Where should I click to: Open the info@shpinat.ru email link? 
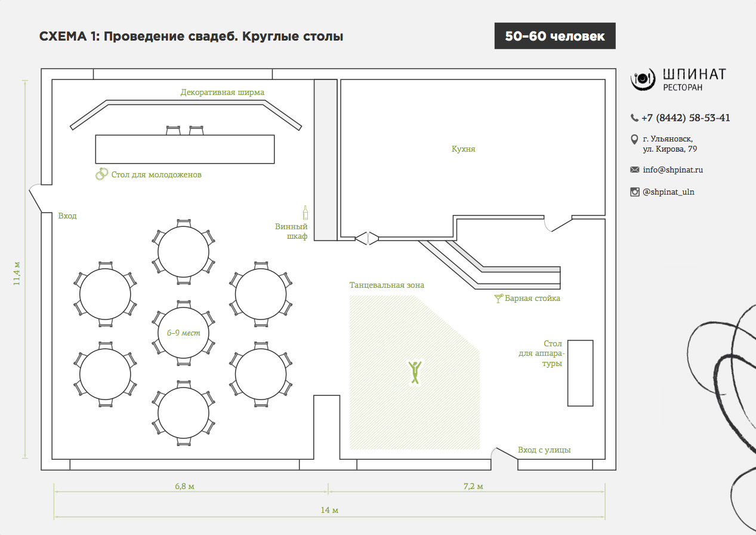pos(672,170)
